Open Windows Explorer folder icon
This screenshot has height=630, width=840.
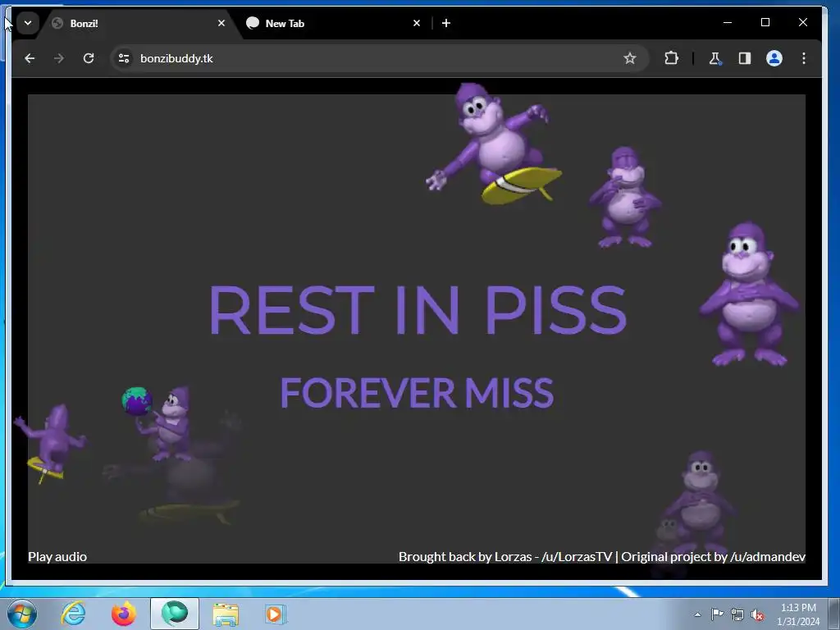226,614
